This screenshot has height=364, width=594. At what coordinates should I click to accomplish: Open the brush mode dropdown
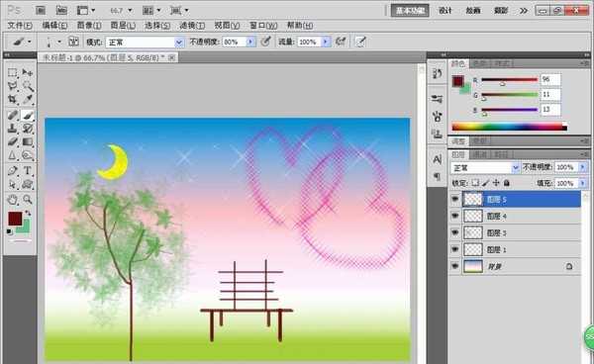coord(145,42)
